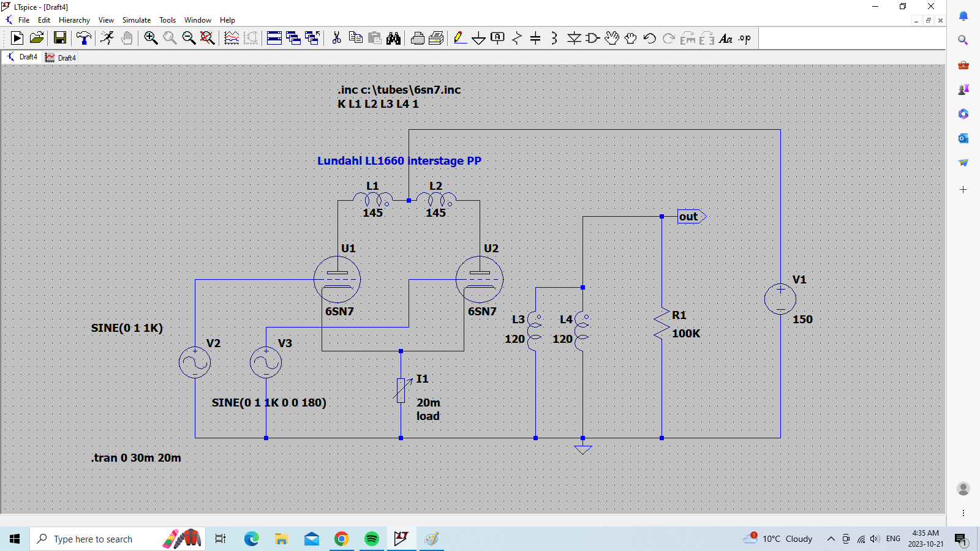
Task: Open Edge sidebar search icon
Action: click(963, 40)
